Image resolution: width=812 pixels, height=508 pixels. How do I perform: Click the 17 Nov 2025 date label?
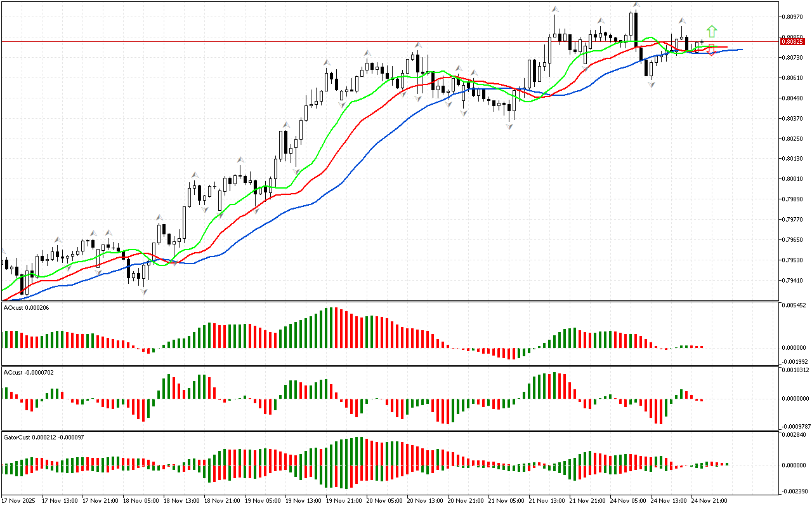pos(20,501)
